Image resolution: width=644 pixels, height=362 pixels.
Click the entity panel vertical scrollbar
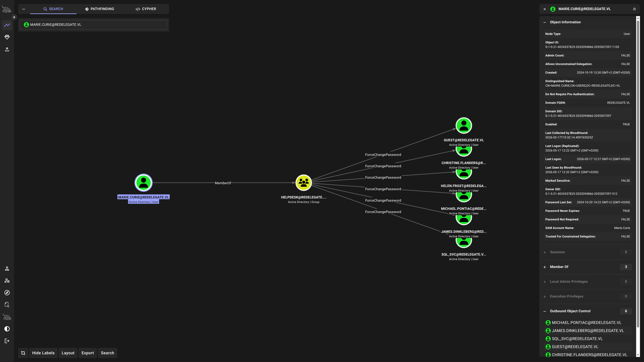[x=638, y=187]
